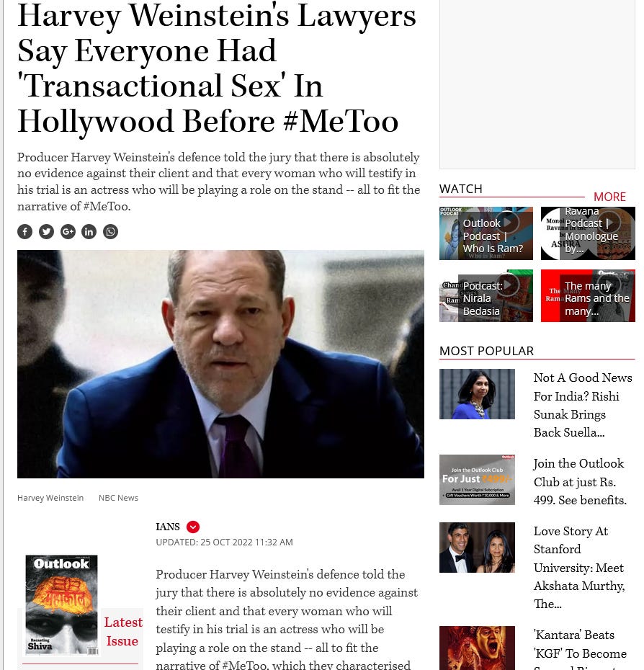Image resolution: width=644 pixels, height=670 pixels.
Task: Play Ravana Podcast Monologue video
Action: 588,233
